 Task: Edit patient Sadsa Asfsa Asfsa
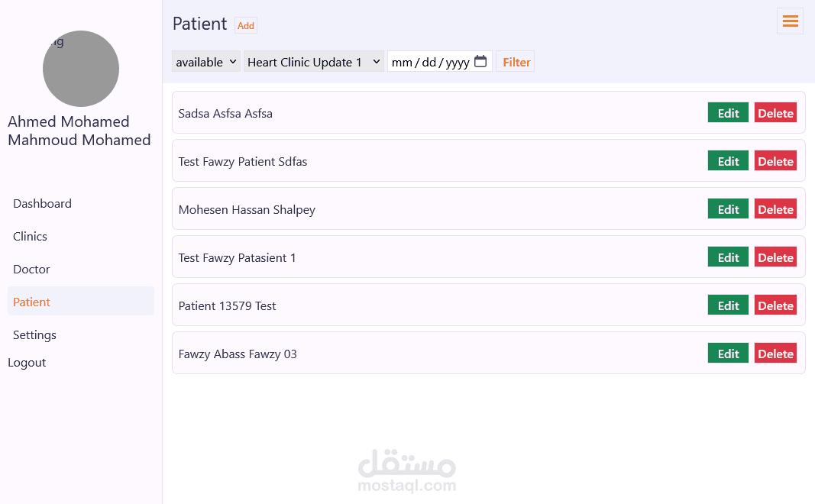click(x=728, y=113)
